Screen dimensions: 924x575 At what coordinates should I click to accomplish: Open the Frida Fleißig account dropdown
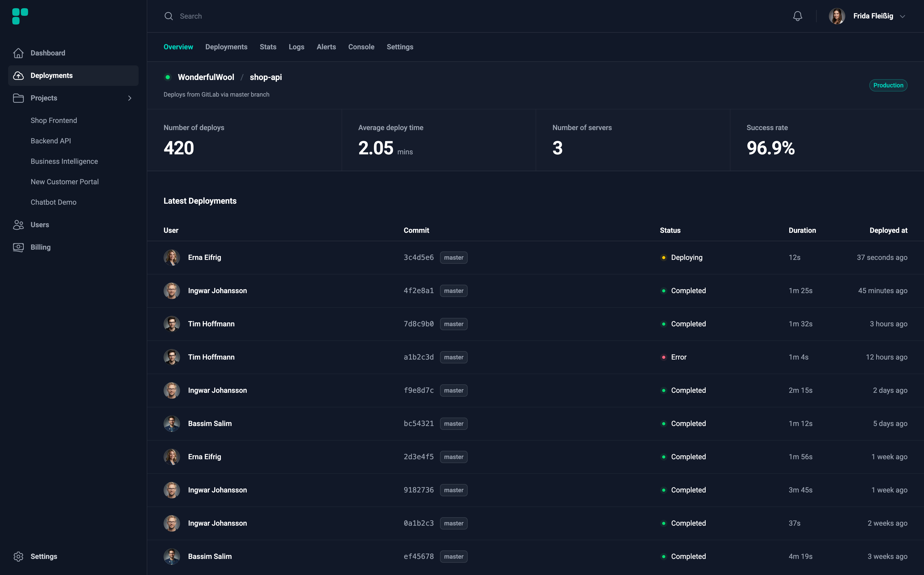point(902,16)
